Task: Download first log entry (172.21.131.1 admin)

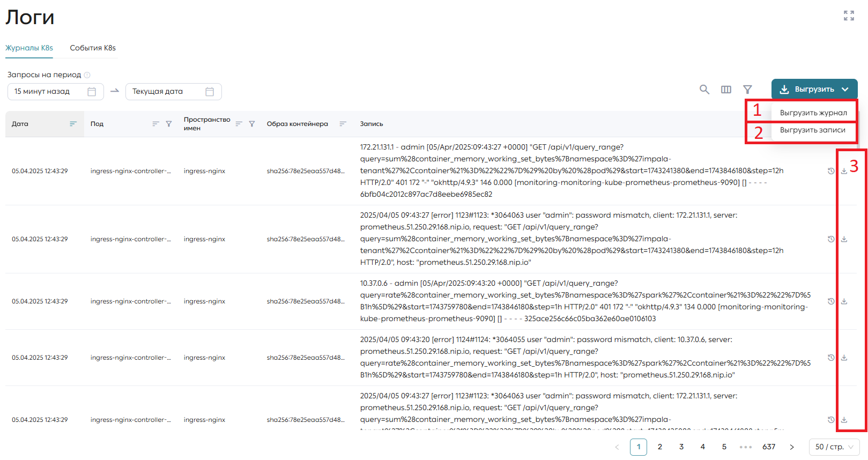Action: 844,171
